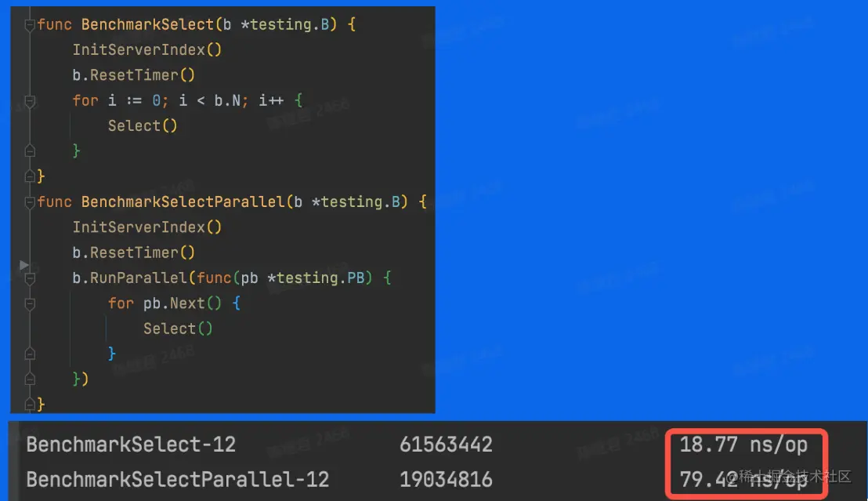Collapse the for pb.Next() loop fold marker
Viewport: 868px width, 501px height.
click(30, 303)
